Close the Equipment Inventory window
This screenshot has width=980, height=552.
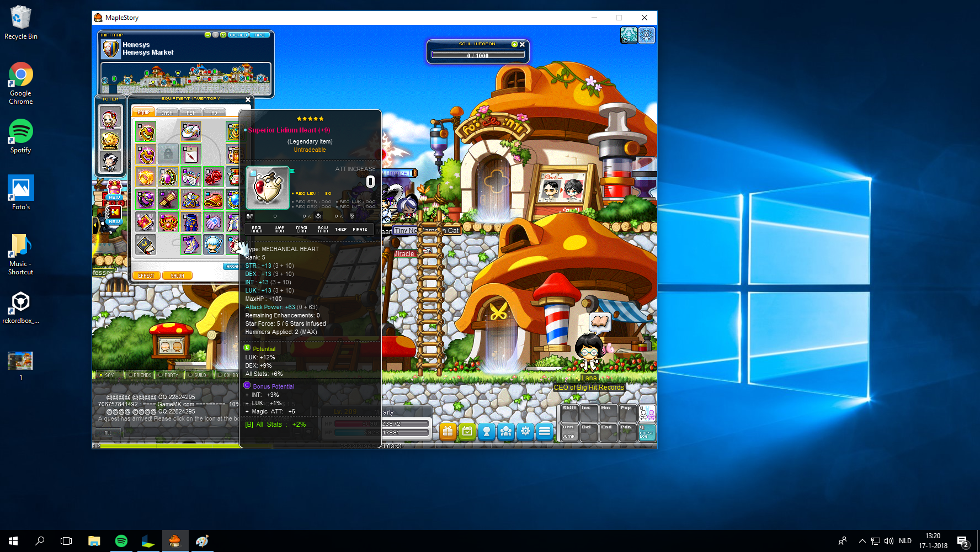pyautogui.click(x=248, y=99)
